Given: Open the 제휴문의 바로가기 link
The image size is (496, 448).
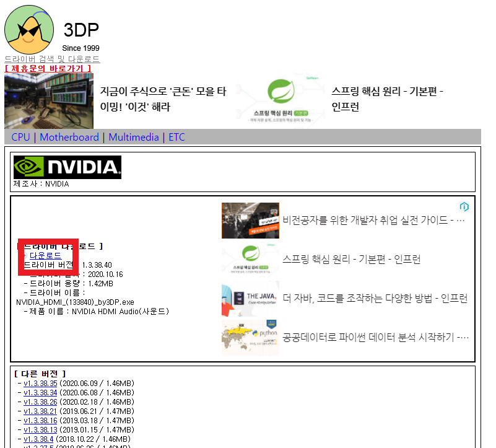Looking at the screenshot, I should (x=48, y=68).
